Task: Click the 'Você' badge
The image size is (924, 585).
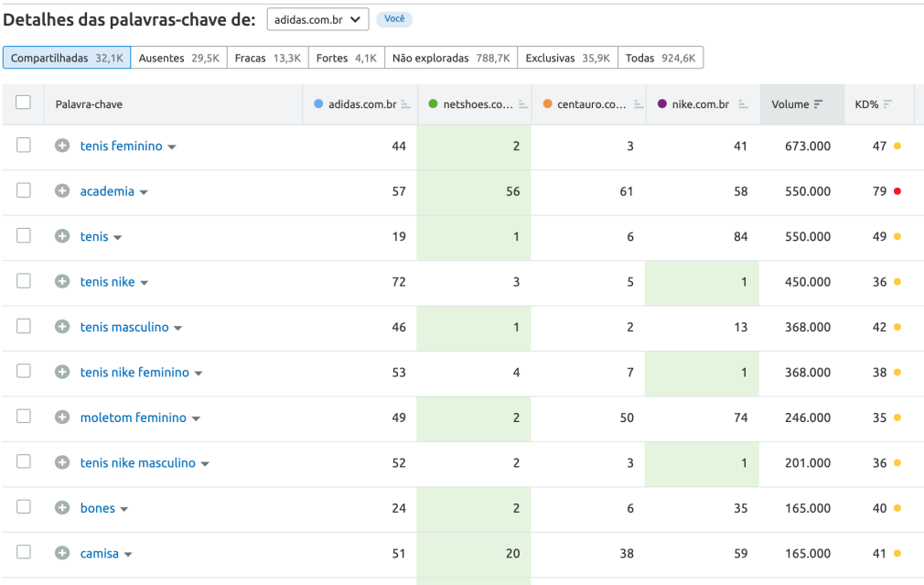Action: point(394,19)
